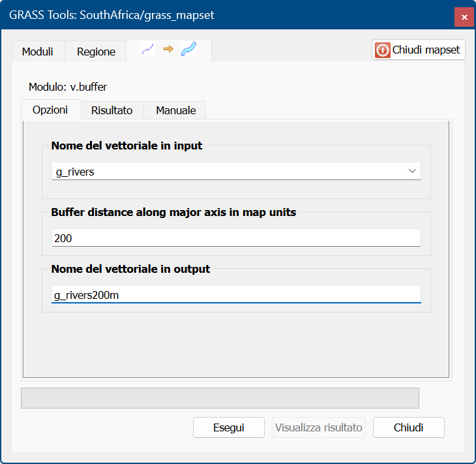Click the GRASS Tools window title text
476x464 pixels.
[x=112, y=15]
